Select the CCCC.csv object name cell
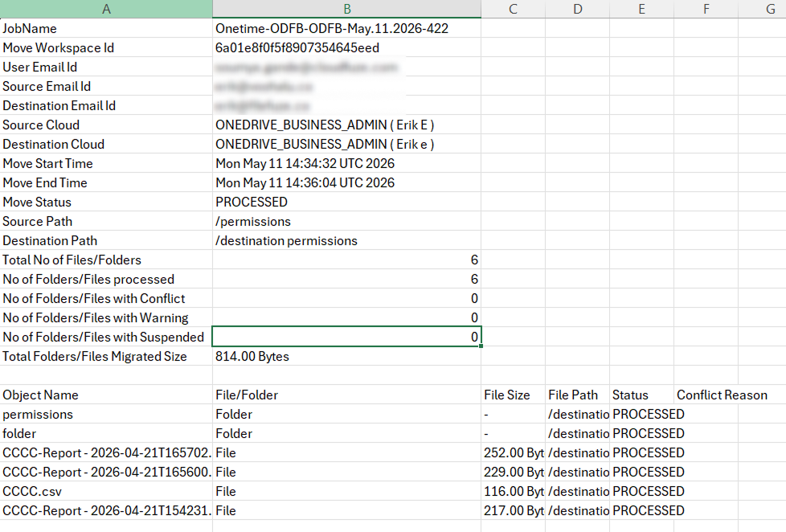Viewport: 786px width, 532px height. (106, 491)
